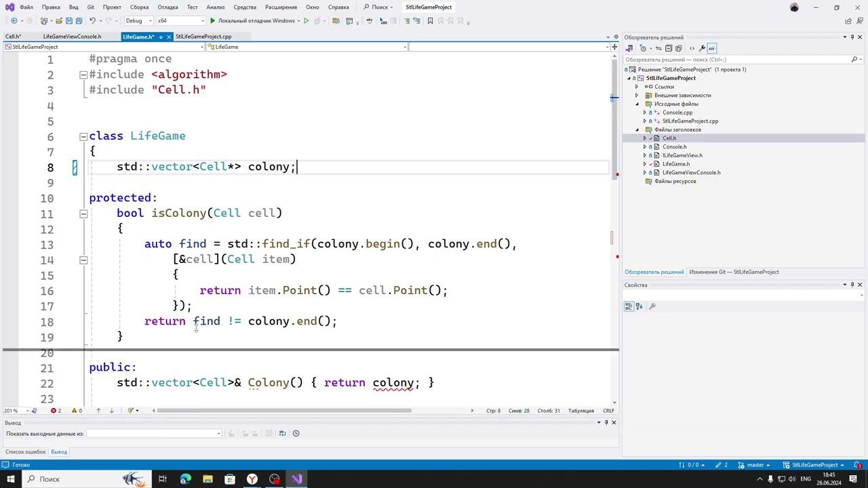This screenshot has width=868, height=488.
Task: Expand Внешние зависимости node in Solution Explorer
Action: pos(637,96)
